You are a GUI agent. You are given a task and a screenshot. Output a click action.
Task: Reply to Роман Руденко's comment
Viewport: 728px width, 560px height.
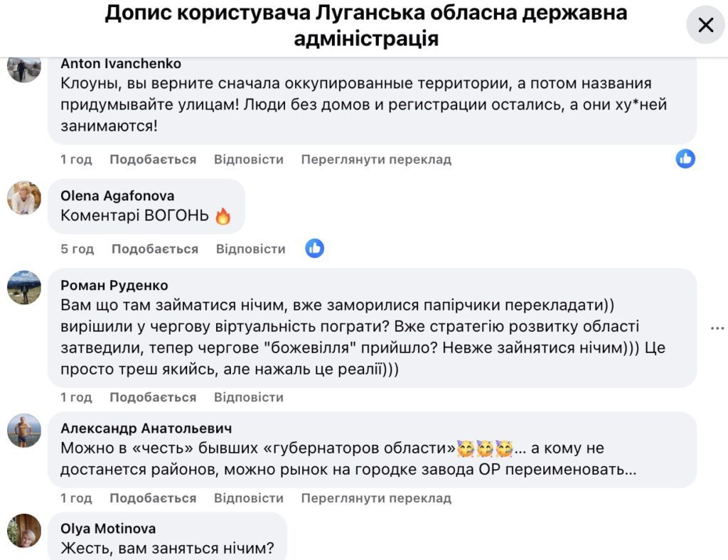point(249,397)
